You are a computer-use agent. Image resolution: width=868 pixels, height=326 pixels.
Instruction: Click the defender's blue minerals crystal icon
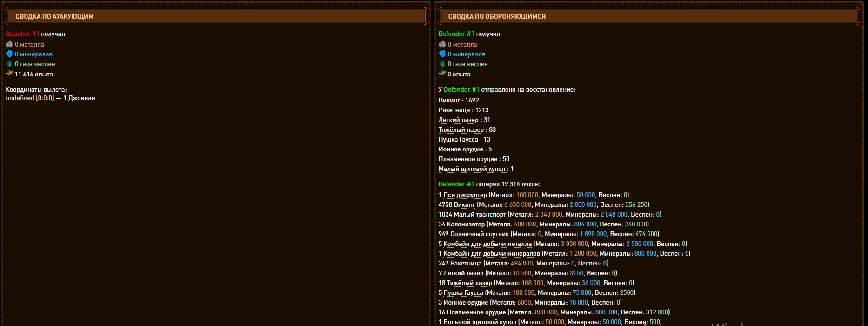tap(442, 54)
